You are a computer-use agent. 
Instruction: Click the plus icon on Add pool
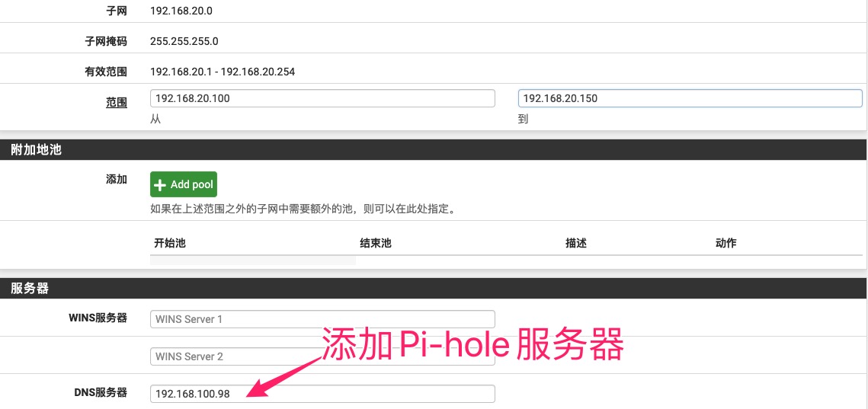(160, 184)
